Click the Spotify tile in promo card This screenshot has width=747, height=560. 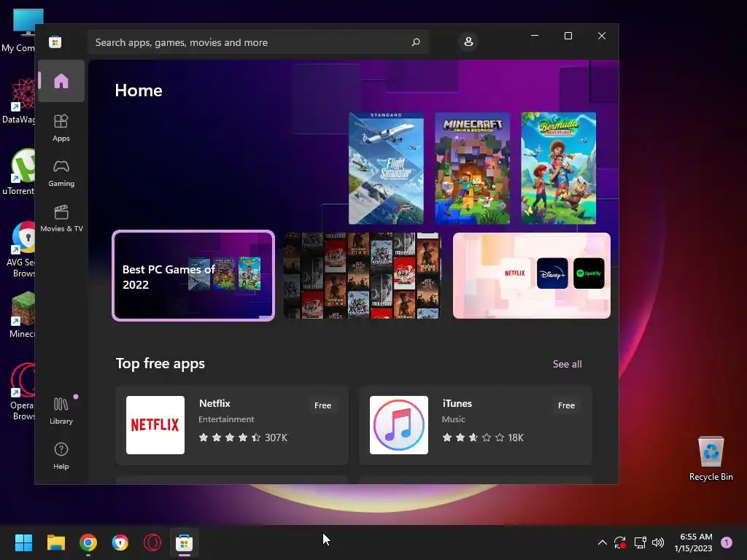pyautogui.click(x=589, y=273)
